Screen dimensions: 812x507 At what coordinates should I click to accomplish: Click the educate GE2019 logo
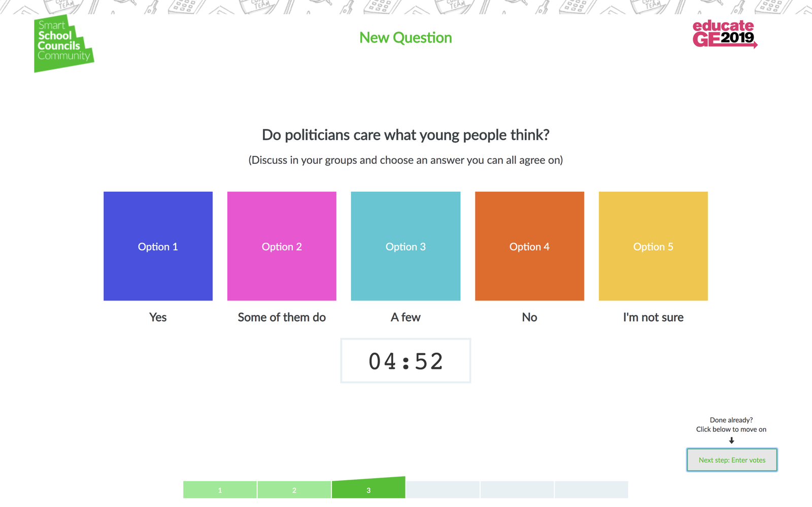(x=725, y=34)
